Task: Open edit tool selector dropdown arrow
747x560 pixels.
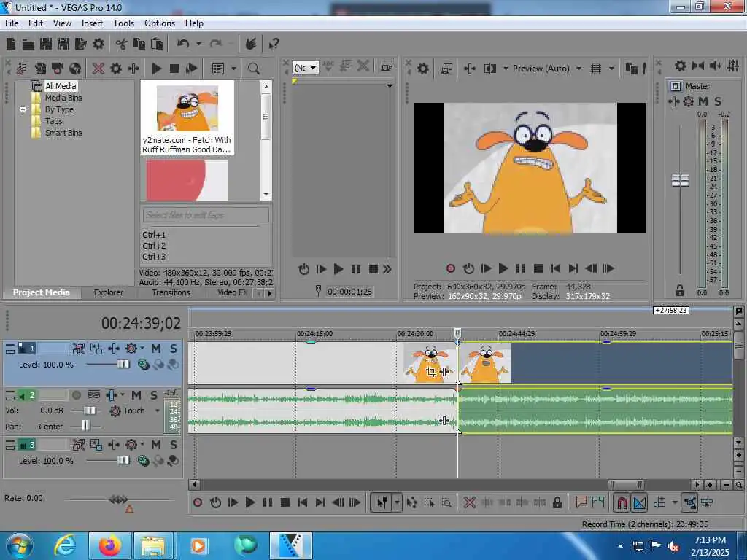Action: 397,502
